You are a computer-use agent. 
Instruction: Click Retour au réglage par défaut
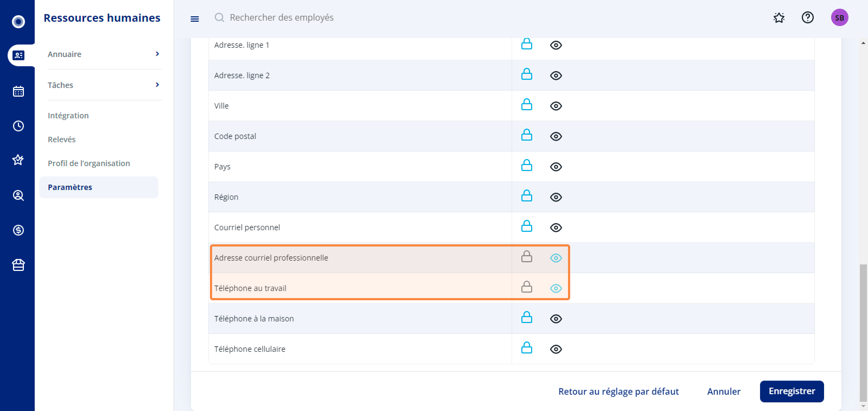(x=618, y=391)
